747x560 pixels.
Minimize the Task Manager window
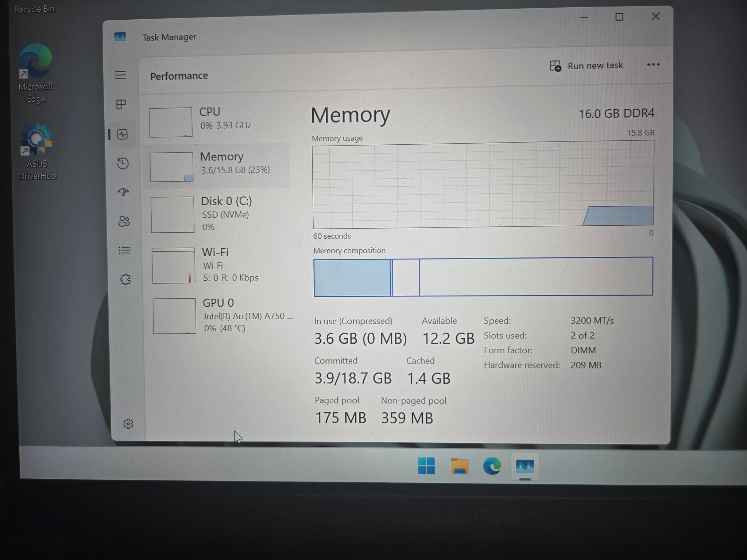click(x=584, y=17)
